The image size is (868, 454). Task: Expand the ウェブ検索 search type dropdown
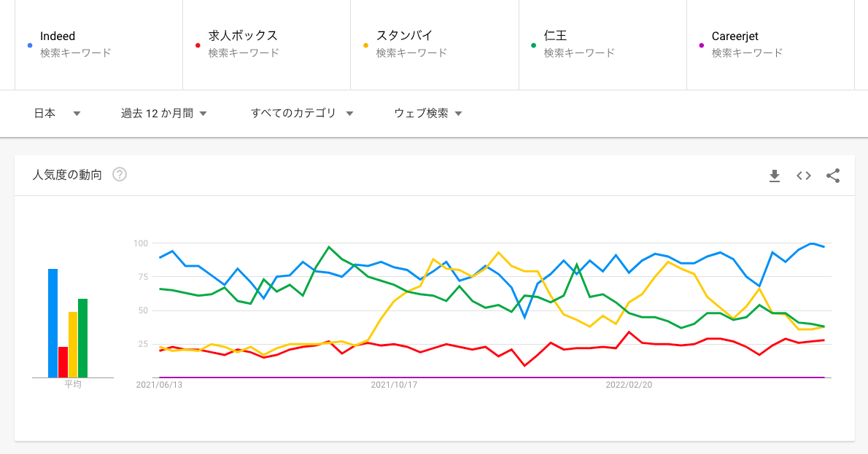point(428,113)
